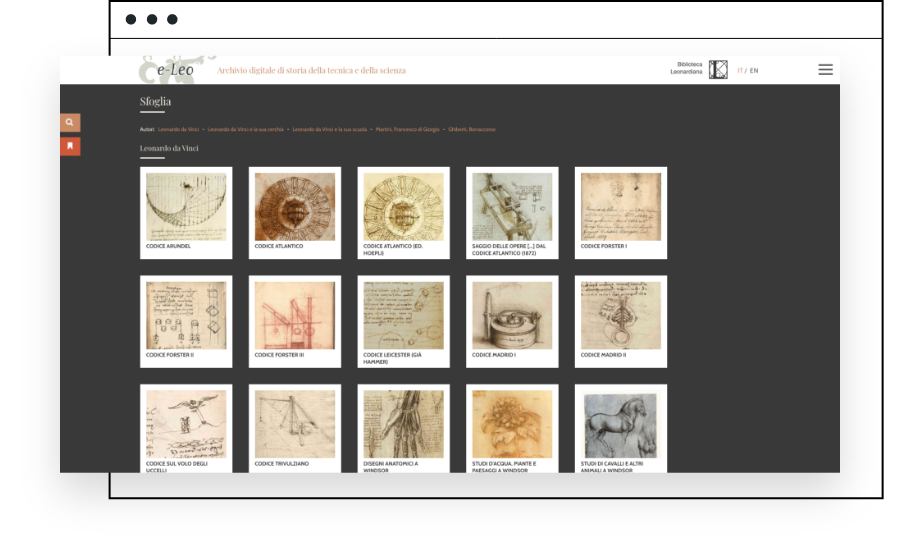Click the Leonardo da Vinci section heading
This screenshot has height=553, width=900.
(x=169, y=148)
